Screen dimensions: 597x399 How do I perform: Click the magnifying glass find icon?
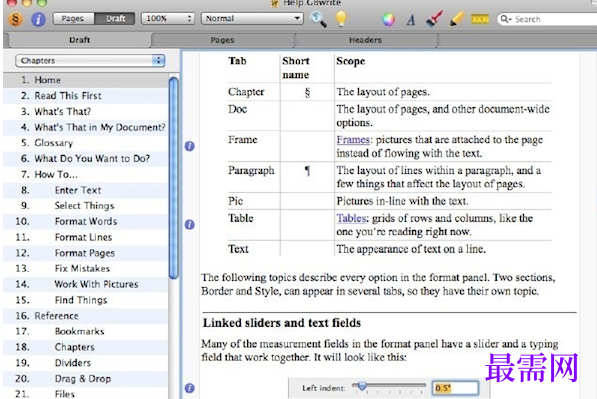click(318, 19)
